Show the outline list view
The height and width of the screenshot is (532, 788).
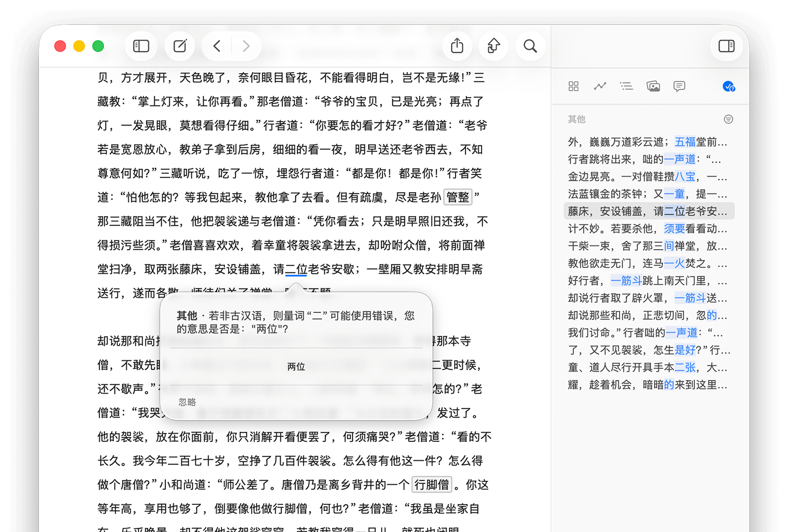pyautogui.click(x=626, y=86)
